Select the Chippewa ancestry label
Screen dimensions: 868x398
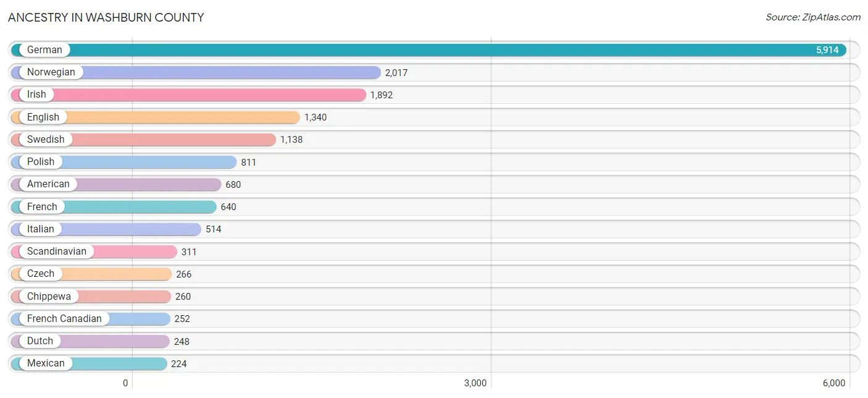[49, 296]
